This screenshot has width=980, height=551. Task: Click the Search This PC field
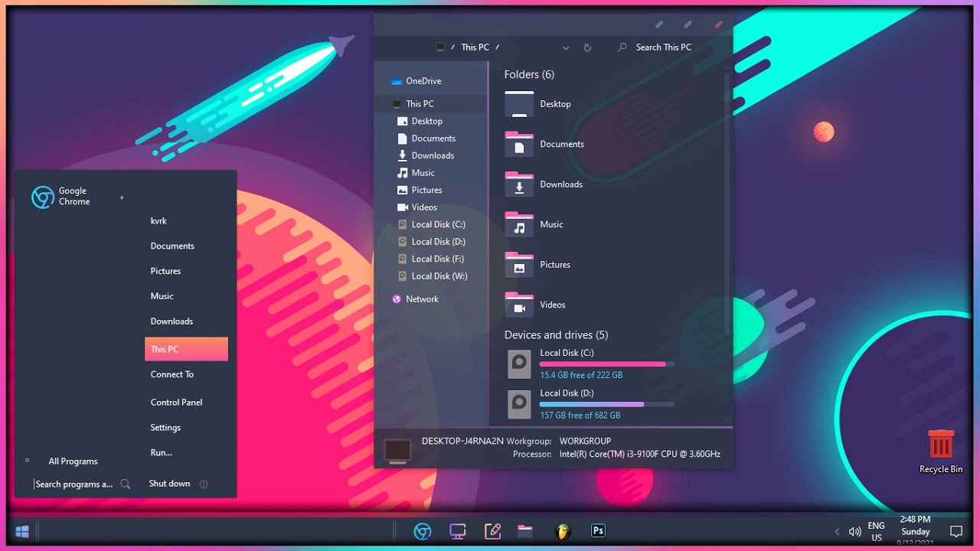[664, 47]
